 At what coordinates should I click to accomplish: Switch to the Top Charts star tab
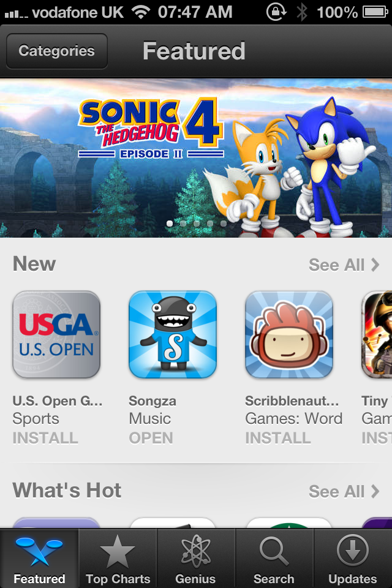(118, 559)
